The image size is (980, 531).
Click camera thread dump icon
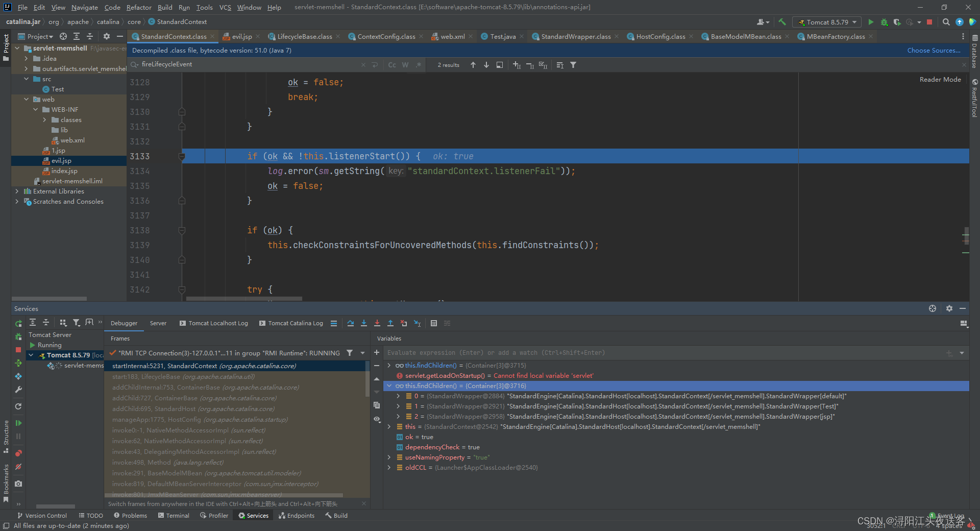18,484
